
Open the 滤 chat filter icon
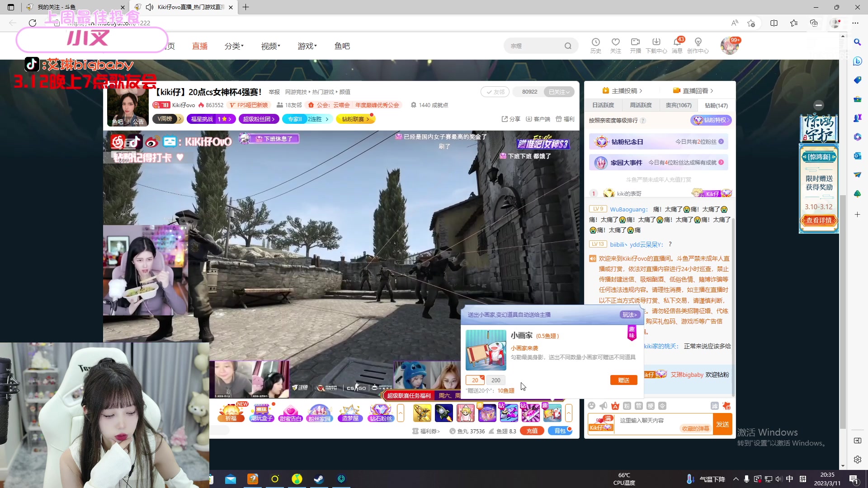point(715,406)
